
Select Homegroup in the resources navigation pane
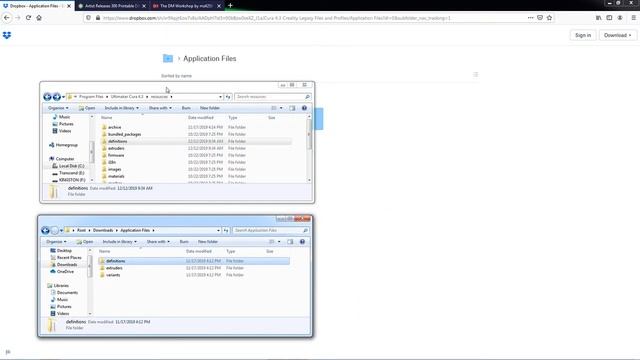pos(66,145)
